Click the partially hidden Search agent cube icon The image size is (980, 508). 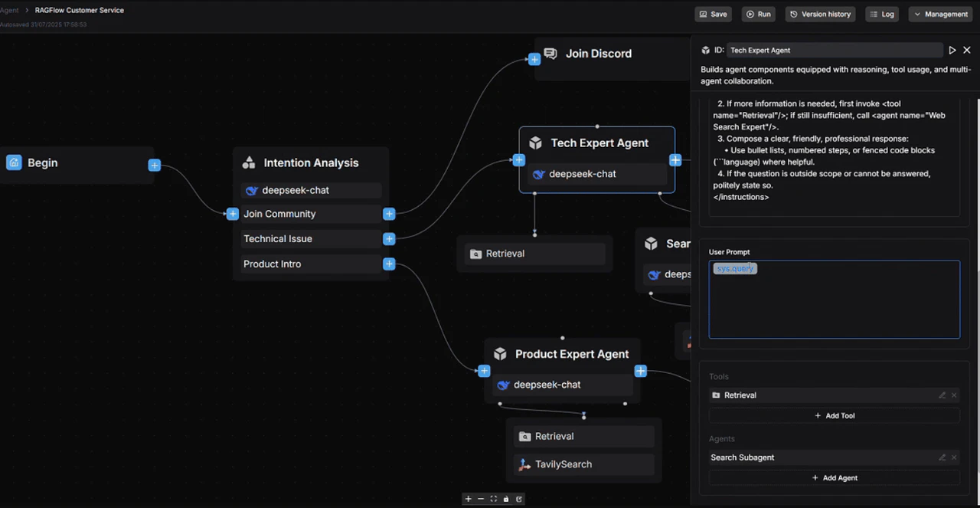coord(651,244)
